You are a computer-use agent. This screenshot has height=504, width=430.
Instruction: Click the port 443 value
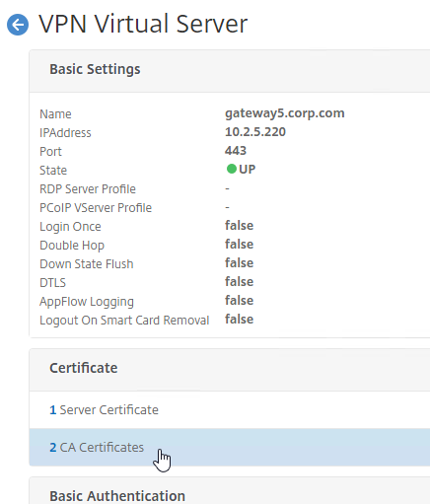point(236,151)
